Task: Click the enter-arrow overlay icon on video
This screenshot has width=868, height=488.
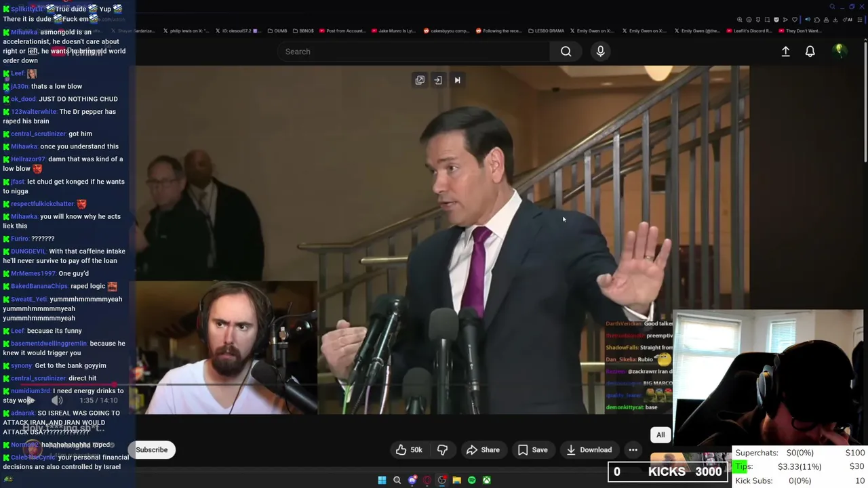Action: tap(438, 80)
